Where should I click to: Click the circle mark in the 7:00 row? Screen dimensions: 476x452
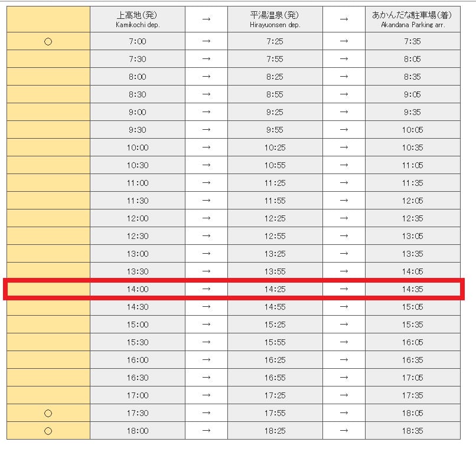click(48, 41)
